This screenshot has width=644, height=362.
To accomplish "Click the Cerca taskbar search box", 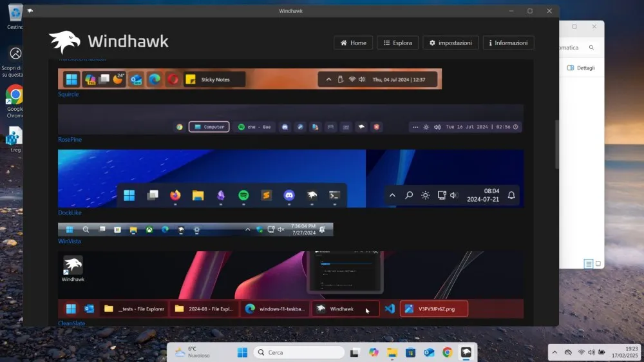I will point(299,352).
